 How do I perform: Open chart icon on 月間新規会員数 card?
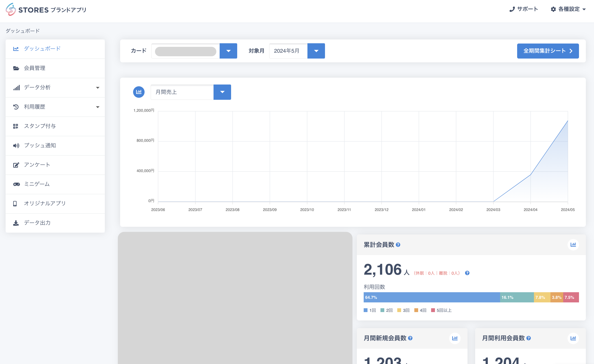(x=455, y=338)
